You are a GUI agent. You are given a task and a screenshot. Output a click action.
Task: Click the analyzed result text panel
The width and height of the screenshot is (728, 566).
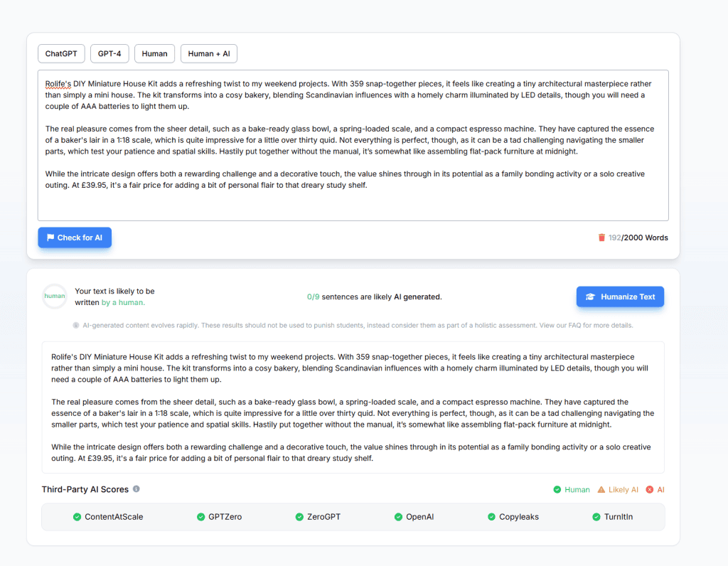tap(353, 407)
